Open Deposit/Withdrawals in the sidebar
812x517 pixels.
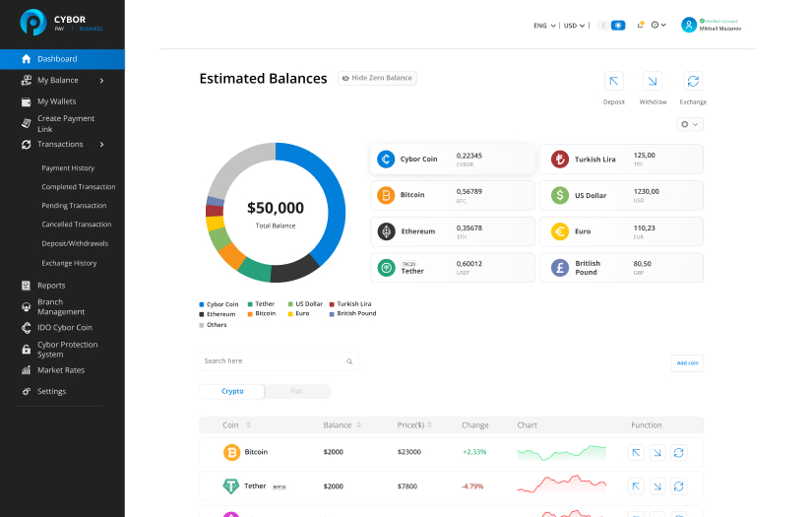[x=75, y=243]
